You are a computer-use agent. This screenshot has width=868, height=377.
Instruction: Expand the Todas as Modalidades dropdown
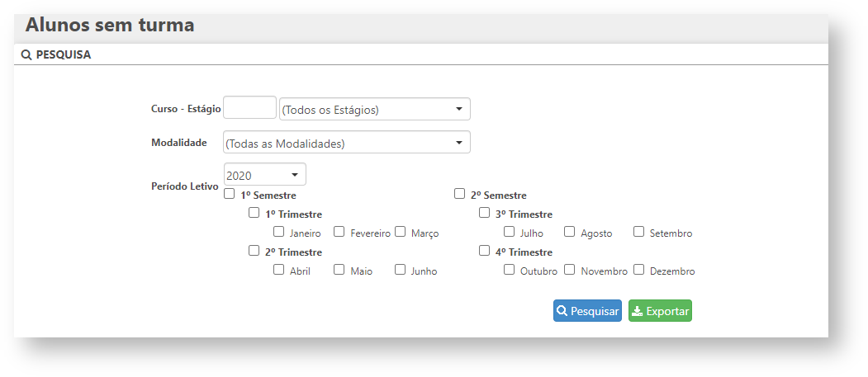pos(347,143)
